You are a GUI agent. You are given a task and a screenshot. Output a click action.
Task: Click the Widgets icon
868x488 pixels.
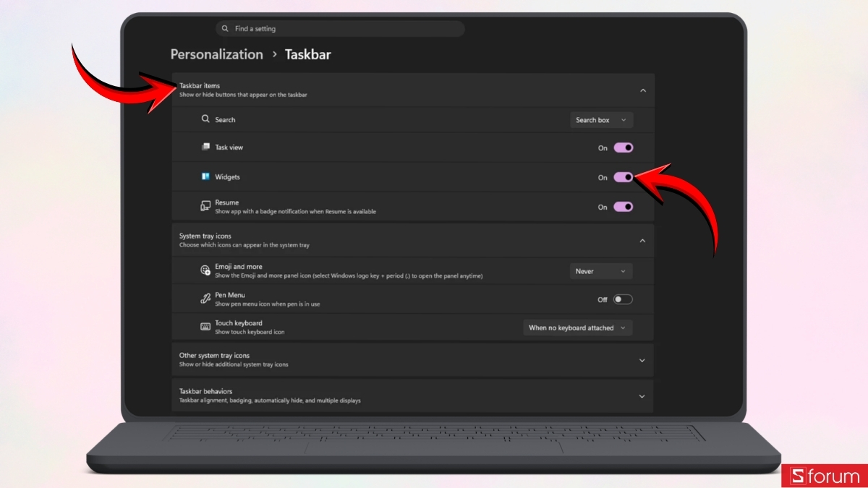(x=205, y=176)
